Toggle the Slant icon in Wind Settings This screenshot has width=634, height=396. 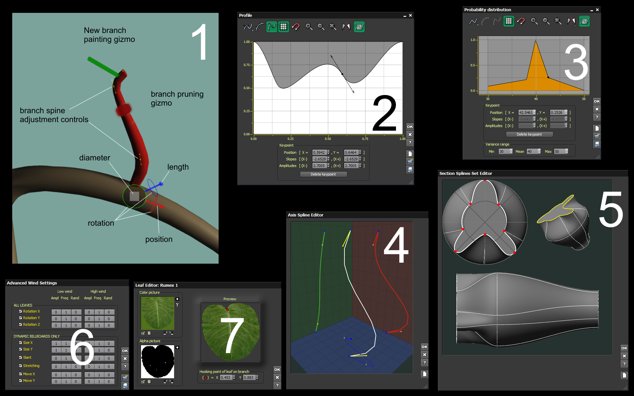(x=20, y=358)
